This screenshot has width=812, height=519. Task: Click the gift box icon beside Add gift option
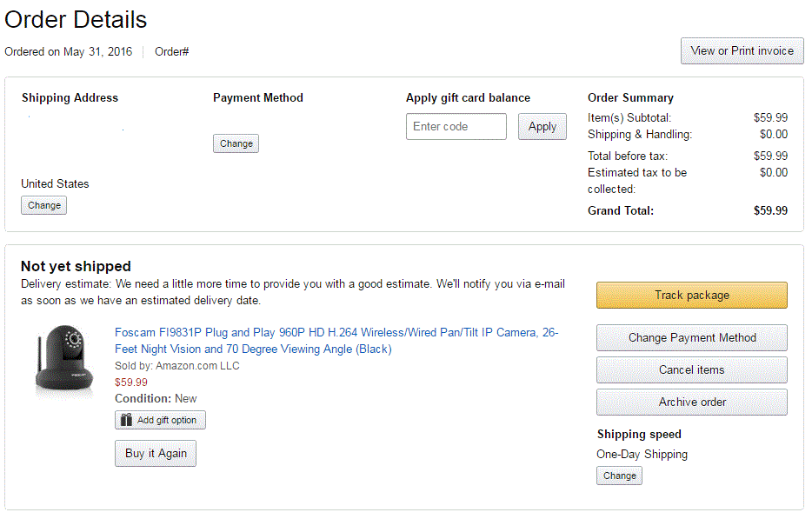(127, 420)
